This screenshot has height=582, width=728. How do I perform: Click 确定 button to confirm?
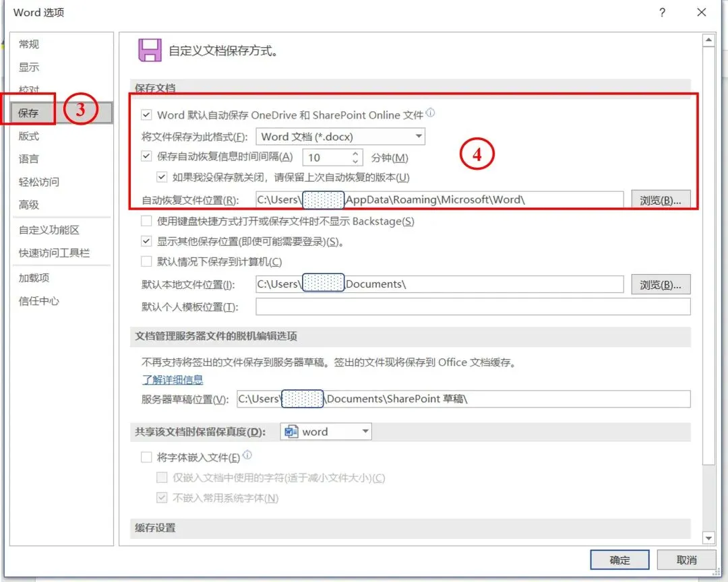pyautogui.click(x=620, y=560)
